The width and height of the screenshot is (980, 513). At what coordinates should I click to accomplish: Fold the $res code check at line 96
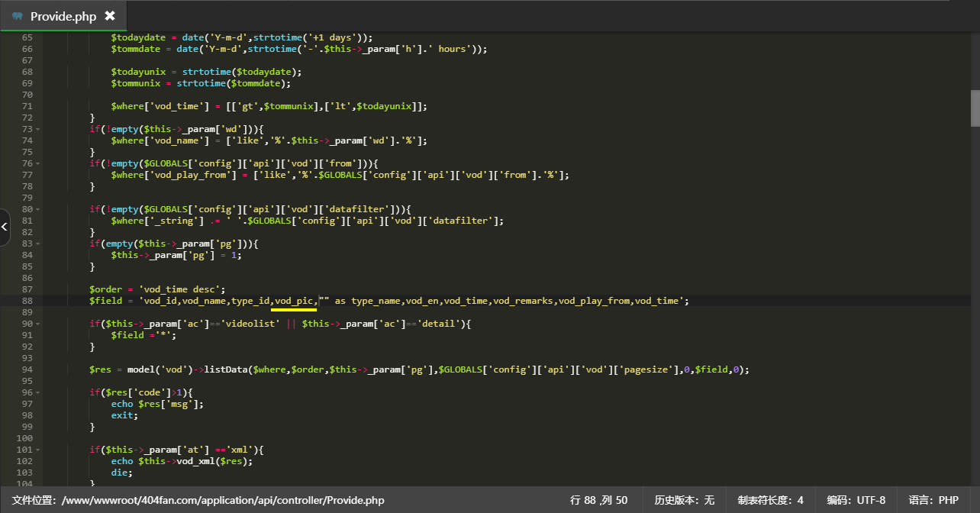(x=37, y=392)
